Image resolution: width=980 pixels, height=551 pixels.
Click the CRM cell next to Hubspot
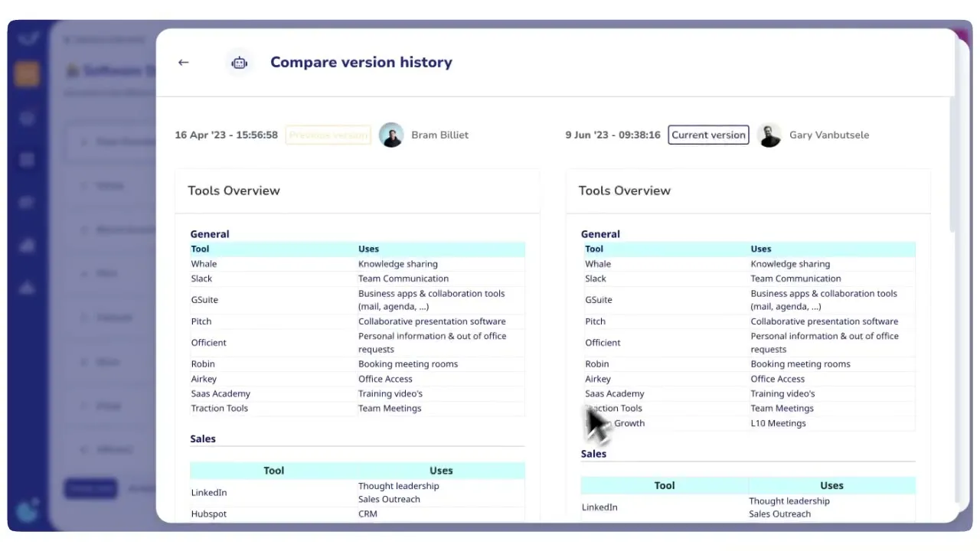(x=367, y=514)
